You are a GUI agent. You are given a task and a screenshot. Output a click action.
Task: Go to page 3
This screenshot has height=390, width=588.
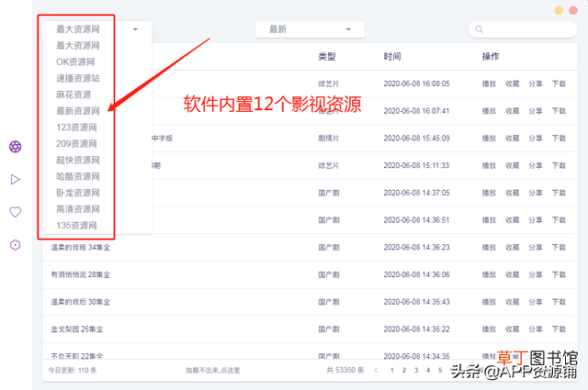(x=416, y=370)
